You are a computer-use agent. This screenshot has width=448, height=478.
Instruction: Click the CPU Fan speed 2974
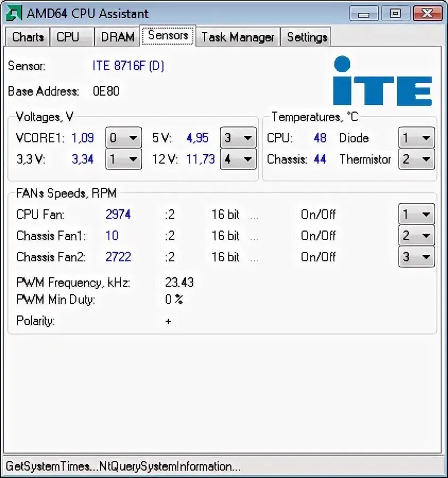[118, 215]
